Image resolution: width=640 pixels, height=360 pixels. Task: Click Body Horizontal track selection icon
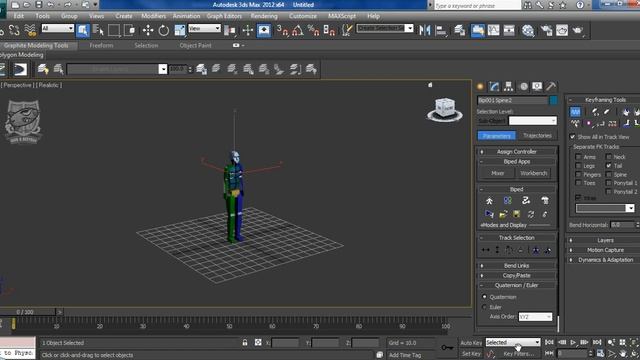click(486, 250)
